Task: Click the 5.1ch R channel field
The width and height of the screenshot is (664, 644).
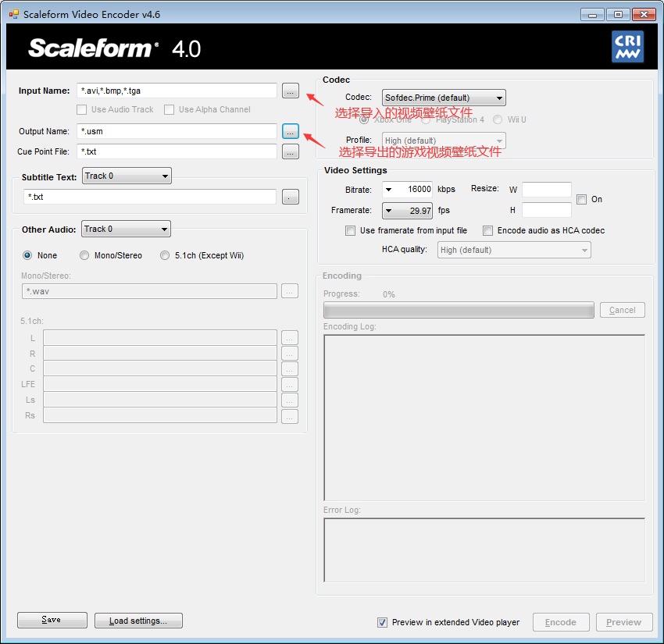Action: [160, 354]
